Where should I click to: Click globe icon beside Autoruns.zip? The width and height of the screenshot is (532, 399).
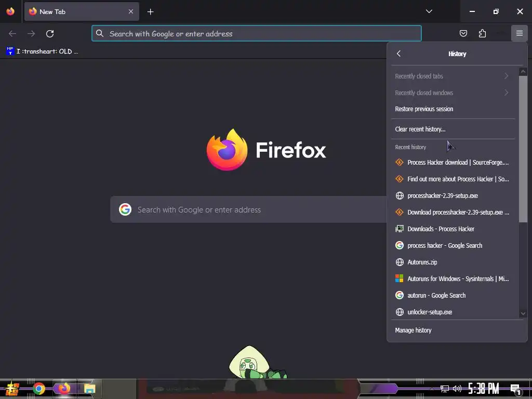point(400,262)
